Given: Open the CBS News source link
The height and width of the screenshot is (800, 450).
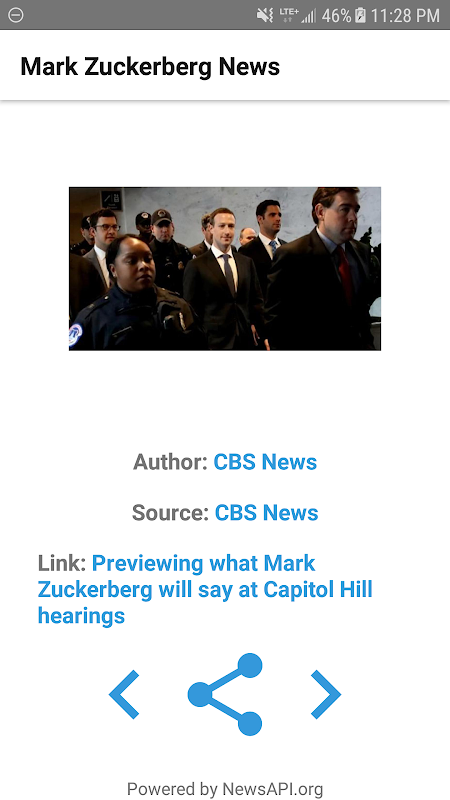Looking at the screenshot, I should [x=266, y=513].
